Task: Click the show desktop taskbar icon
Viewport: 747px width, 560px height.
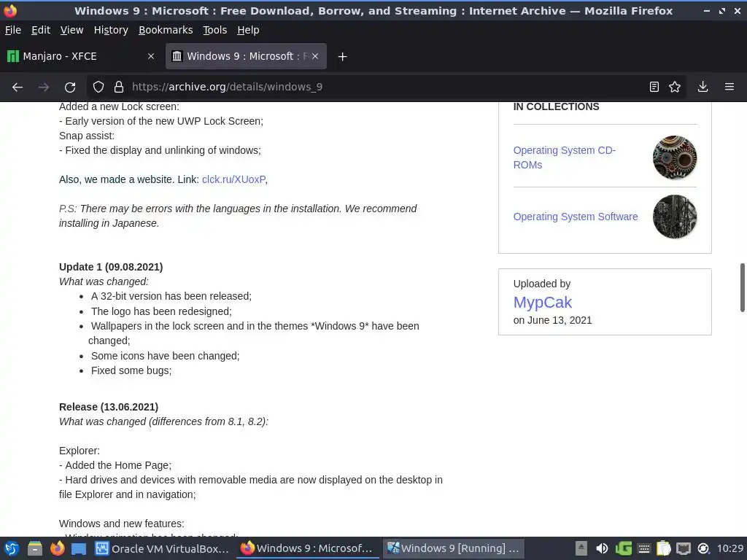Action: pyautogui.click(x=79, y=548)
